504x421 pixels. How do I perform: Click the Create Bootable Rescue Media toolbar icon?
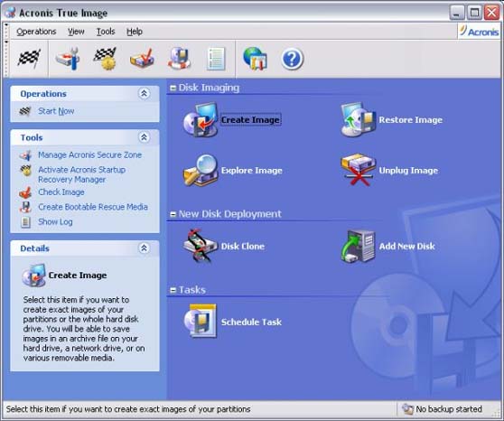179,59
